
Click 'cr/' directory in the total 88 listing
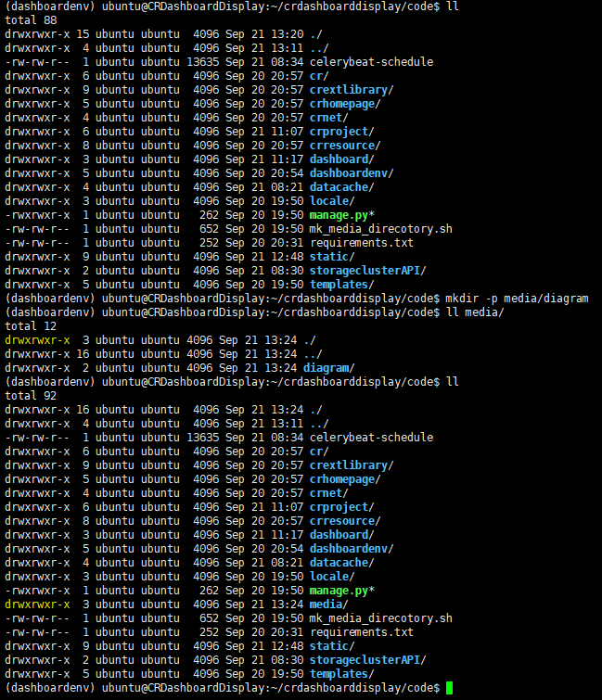[319, 76]
